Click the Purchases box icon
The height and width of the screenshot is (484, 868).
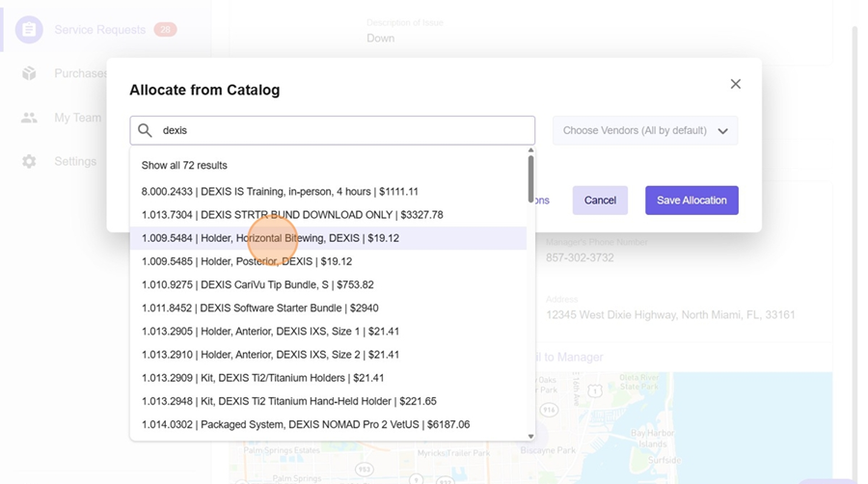(x=29, y=74)
